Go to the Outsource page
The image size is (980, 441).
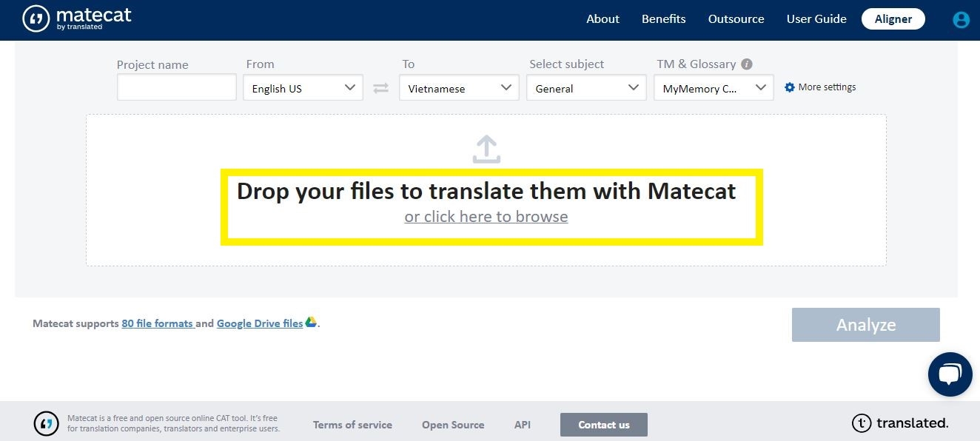[736, 19]
